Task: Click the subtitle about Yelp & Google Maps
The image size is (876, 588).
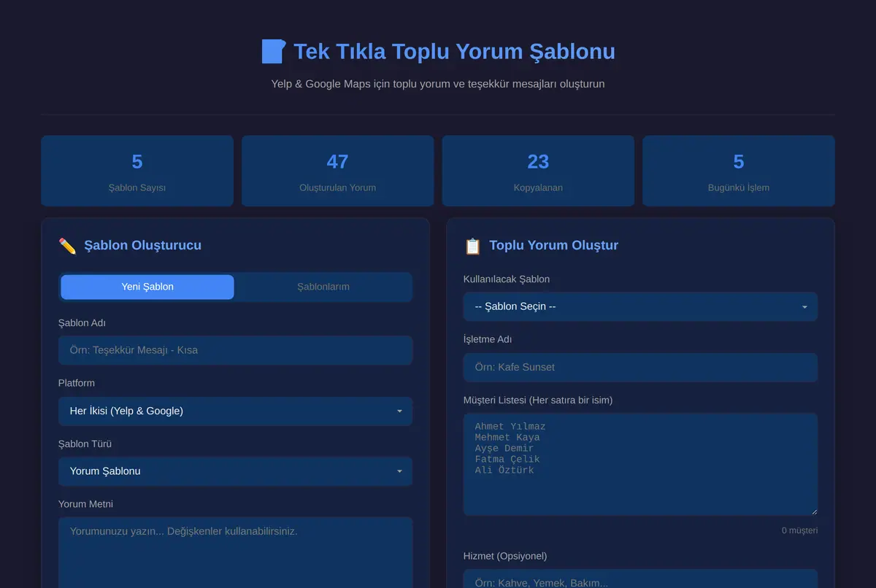Action: tap(438, 84)
